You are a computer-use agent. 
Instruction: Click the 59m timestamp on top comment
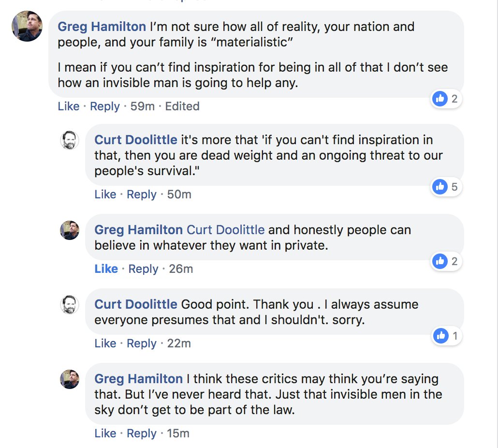pyautogui.click(x=142, y=106)
